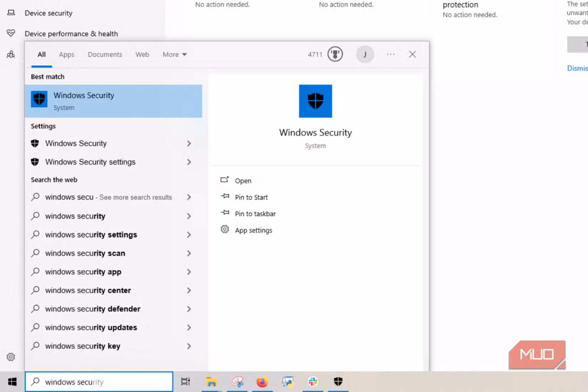
Task: Select 'windows security key' web suggestion text
Action: pos(83,346)
